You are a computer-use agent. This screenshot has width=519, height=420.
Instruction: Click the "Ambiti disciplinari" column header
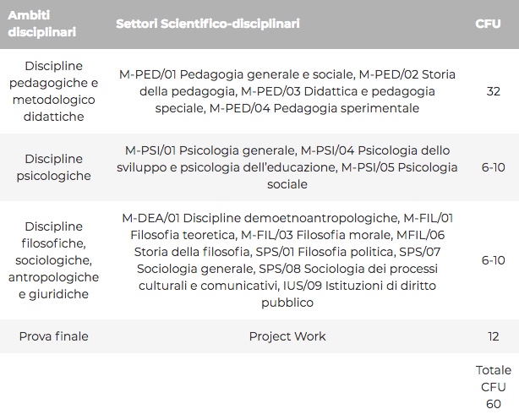tap(42, 24)
